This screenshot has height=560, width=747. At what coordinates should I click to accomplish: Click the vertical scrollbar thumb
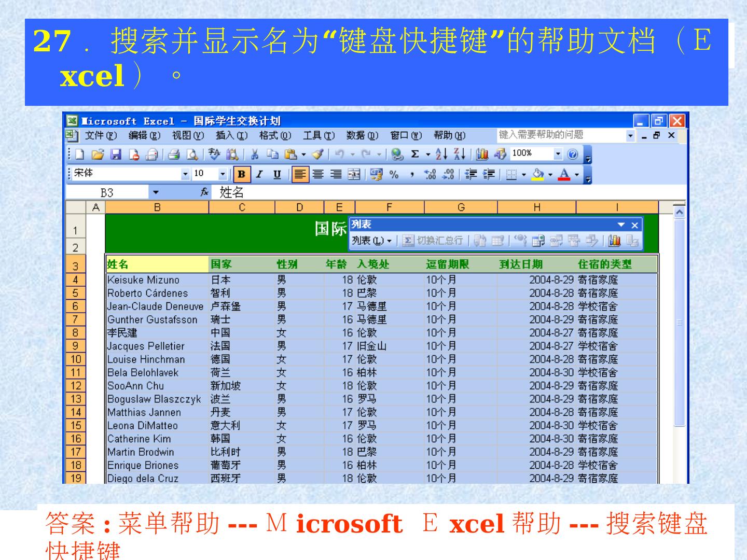pos(679,323)
